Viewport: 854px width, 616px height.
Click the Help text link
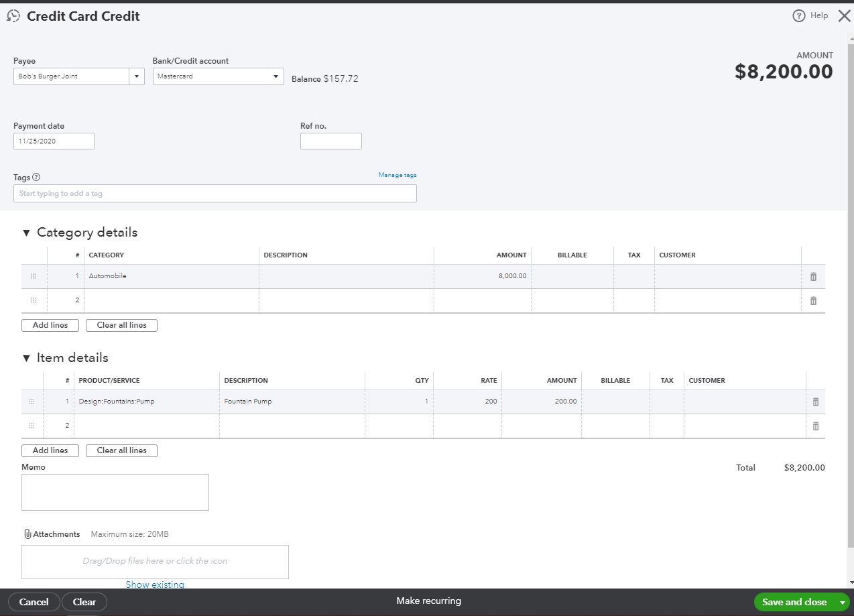tap(819, 15)
